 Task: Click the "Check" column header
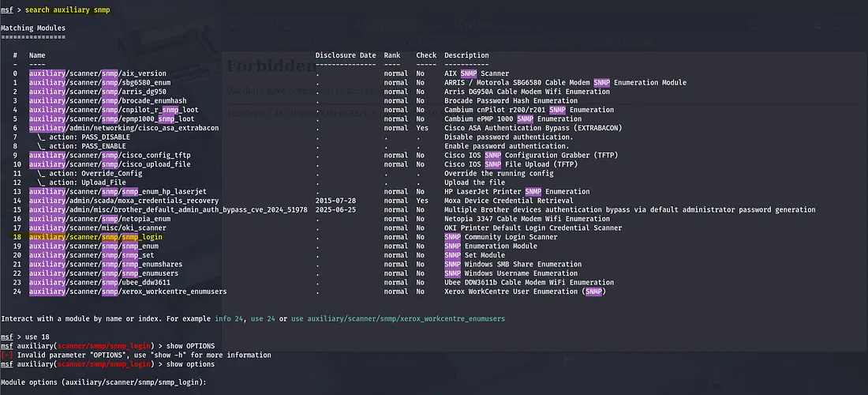(x=426, y=55)
